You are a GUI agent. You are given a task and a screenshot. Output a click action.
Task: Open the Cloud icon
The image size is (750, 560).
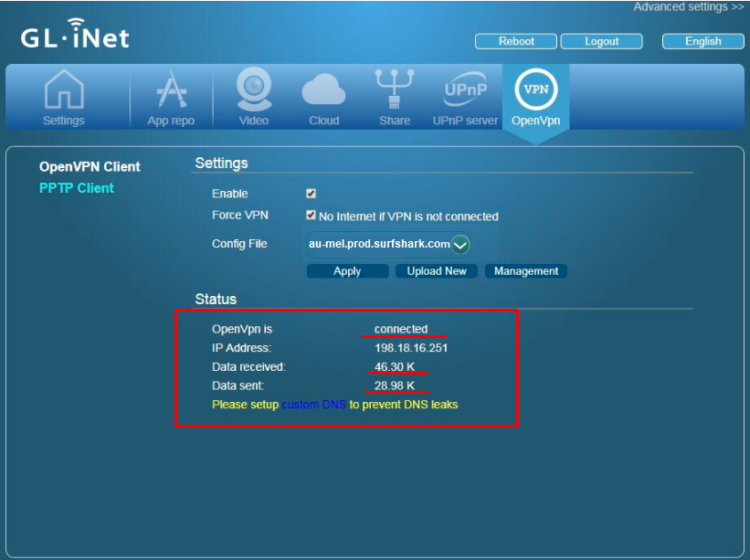[x=323, y=97]
